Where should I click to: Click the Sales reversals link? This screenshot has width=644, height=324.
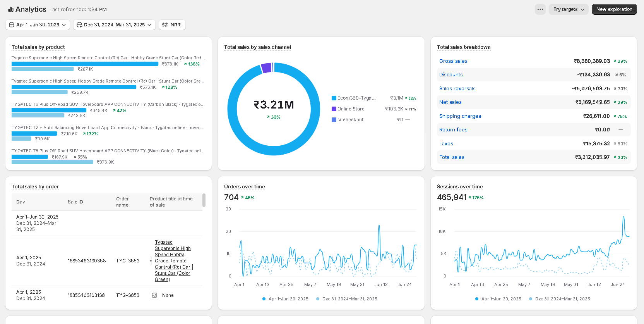click(x=457, y=89)
